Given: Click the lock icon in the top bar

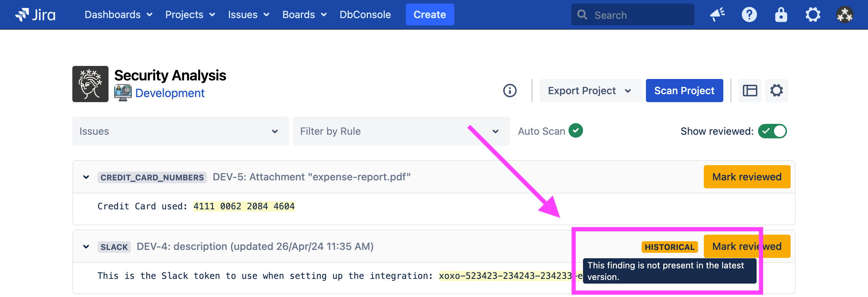Looking at the screenshot, I should point(781,15).
